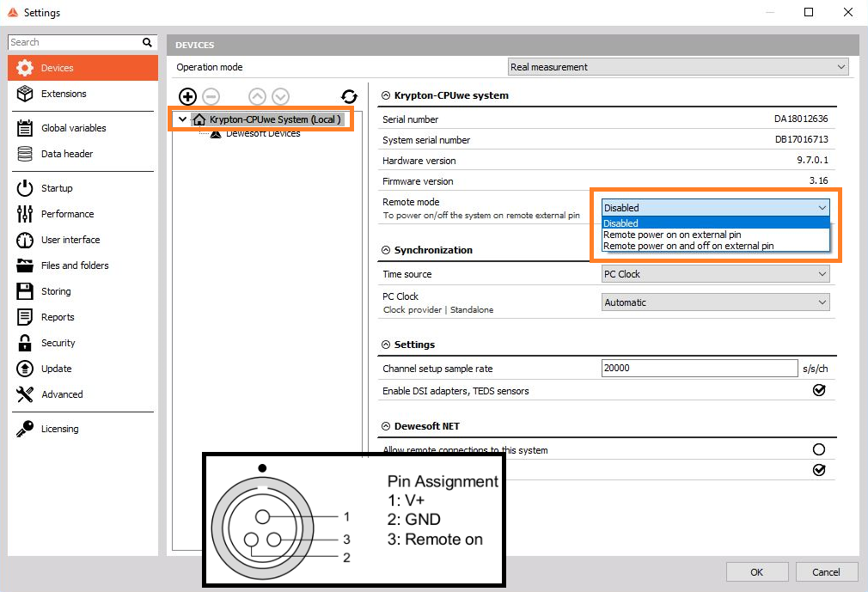Click the Reports document icon

tap(25, 317)
